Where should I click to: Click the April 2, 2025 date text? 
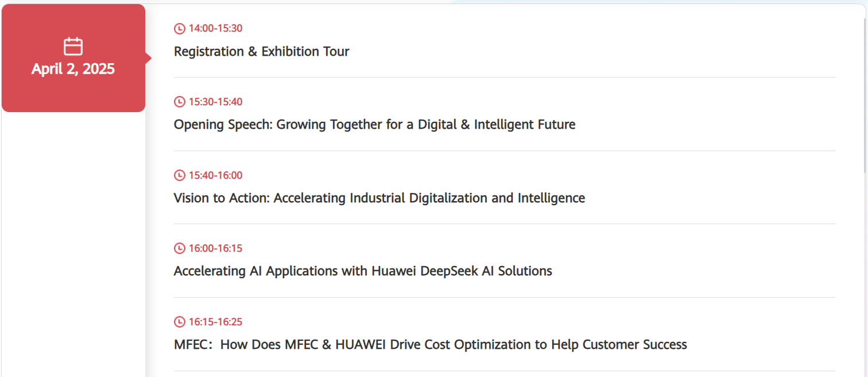click(x=73, y=69)
